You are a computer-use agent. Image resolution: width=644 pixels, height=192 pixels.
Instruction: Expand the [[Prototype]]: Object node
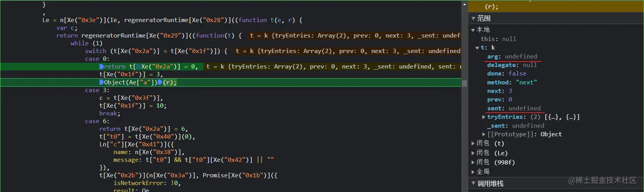tap(484, 134)
